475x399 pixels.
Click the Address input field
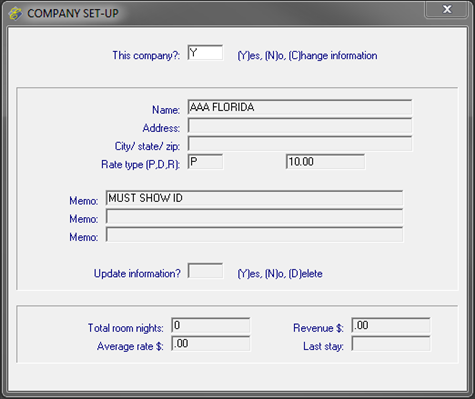[300, 126]
